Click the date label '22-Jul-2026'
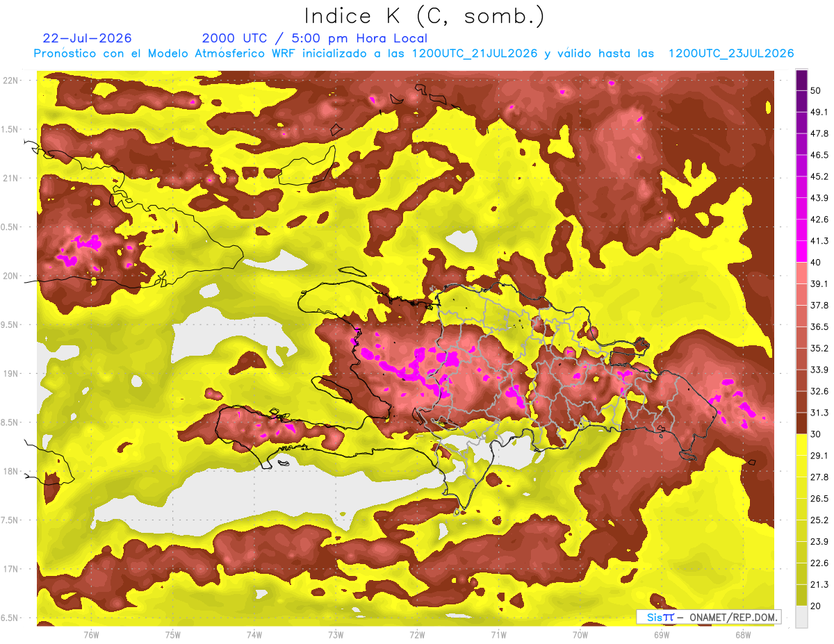834x644 pixels. click(87, 38)
